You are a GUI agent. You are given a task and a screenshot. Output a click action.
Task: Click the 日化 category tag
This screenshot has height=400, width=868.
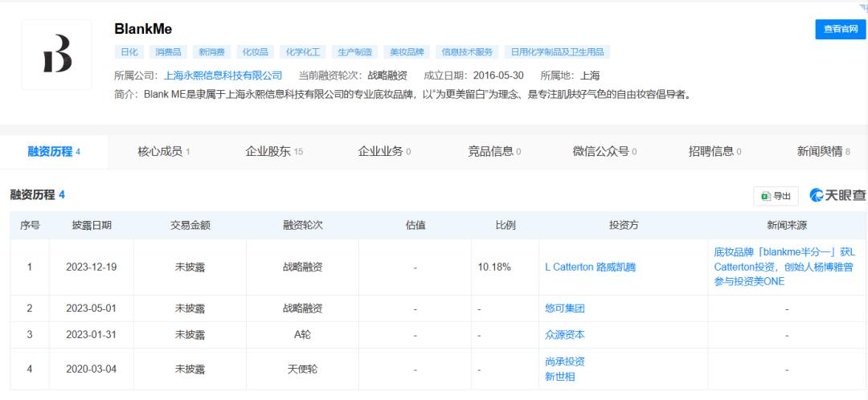coord(129,52)
